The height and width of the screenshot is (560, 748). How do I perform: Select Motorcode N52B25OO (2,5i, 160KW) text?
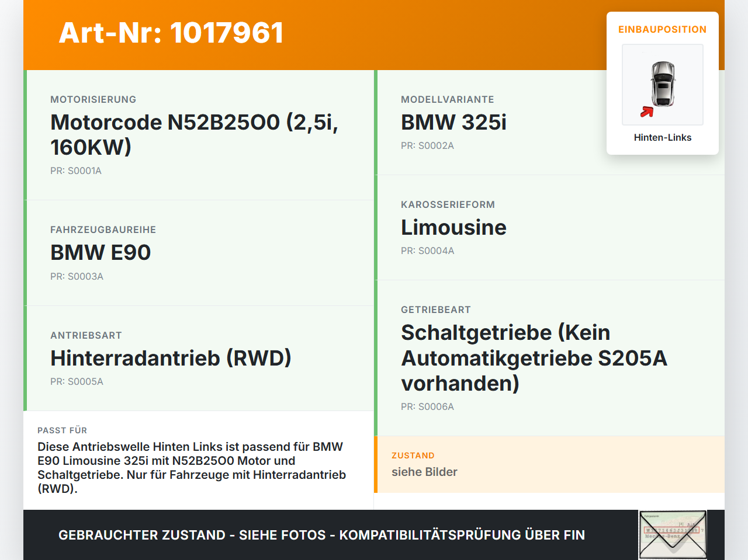195,134
